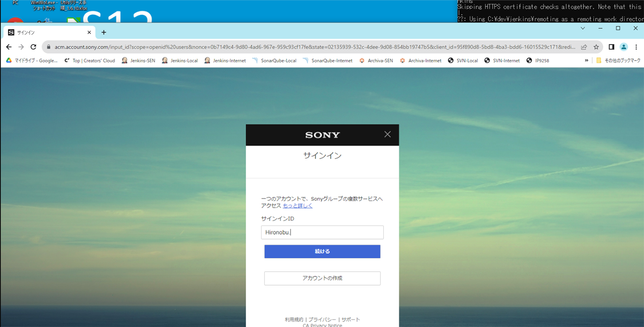Open the Top | Creators' Cloud bookmark
This screenshot has height=327, width=644.
[x=90, y=61]
